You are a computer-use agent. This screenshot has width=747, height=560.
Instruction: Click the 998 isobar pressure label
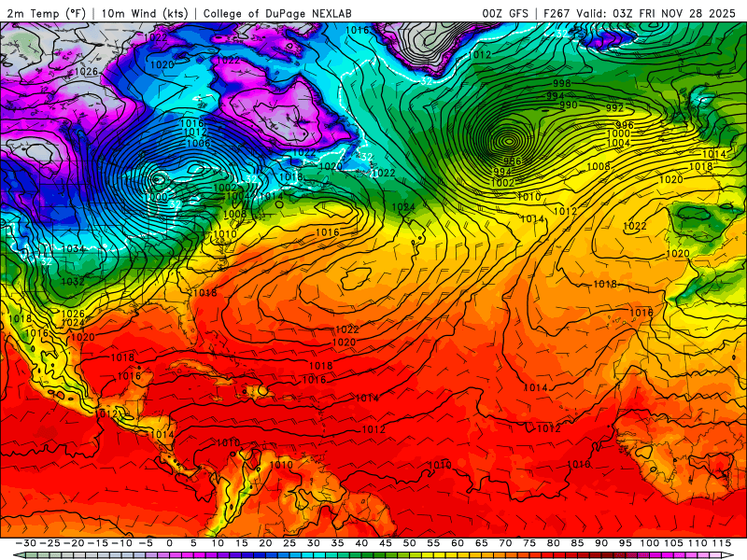tap(562, 83)
